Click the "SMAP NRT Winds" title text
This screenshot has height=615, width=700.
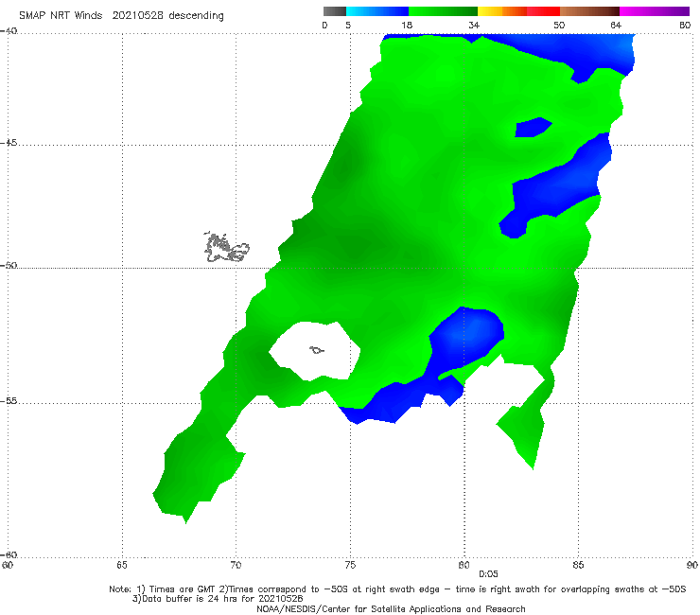point(61,16)
